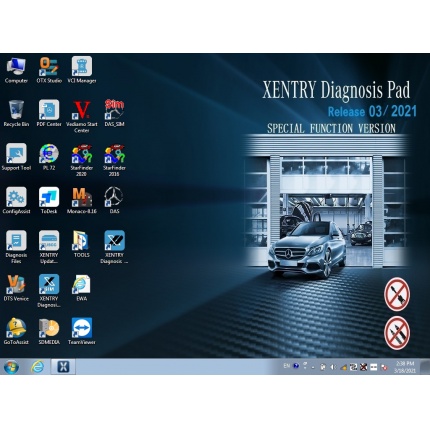Launch Vediamo Start Center

tap(82, 116)
